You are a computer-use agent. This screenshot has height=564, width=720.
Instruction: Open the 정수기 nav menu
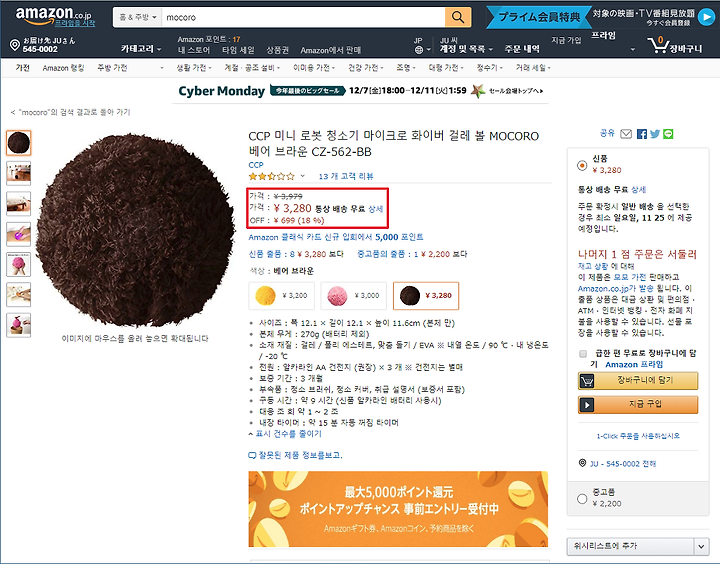pyautogui.click(x=489, y=68)
